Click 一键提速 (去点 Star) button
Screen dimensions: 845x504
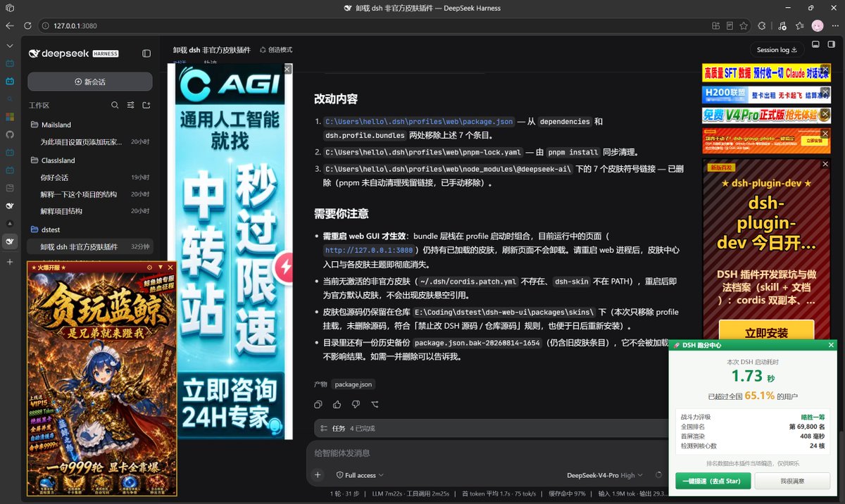click(712, 481)
